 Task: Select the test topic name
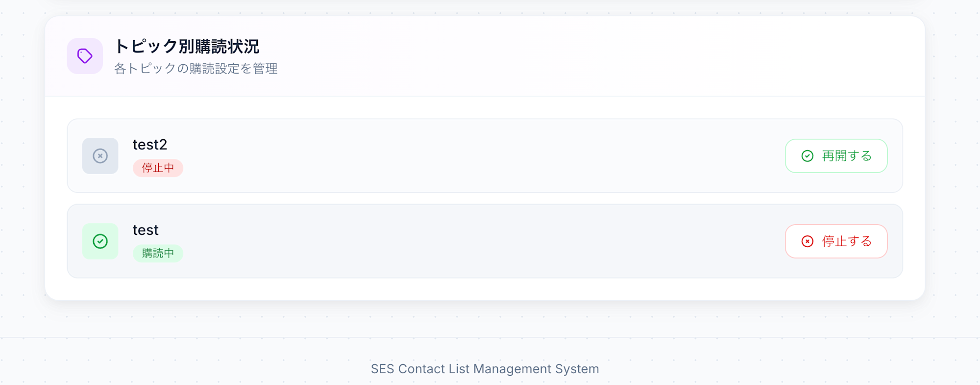pos(146,230)
